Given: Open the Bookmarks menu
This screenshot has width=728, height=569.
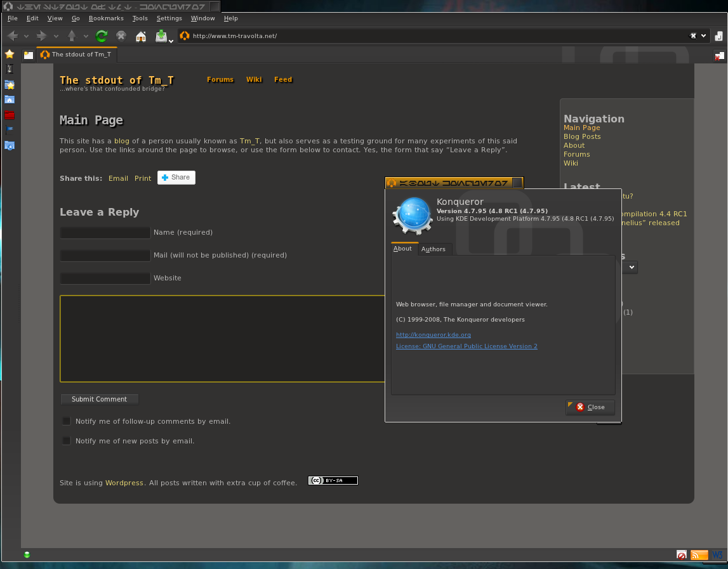Looking at the screenshot, I should coord(107,18).
